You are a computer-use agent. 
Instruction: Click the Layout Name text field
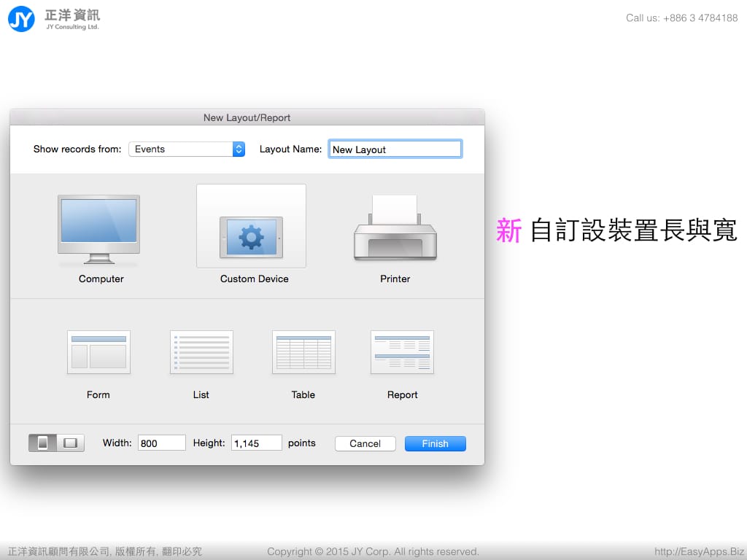(395, 149)
